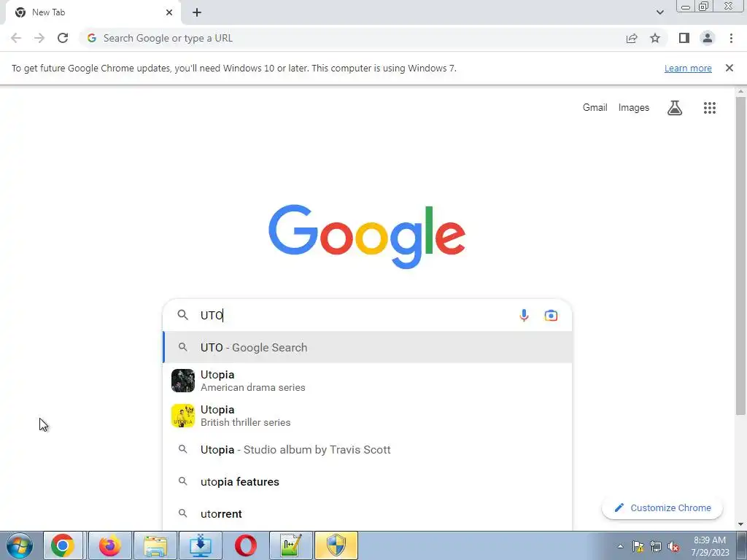Click the network tray icon
747x560 pixels.
tap(656, 547)
